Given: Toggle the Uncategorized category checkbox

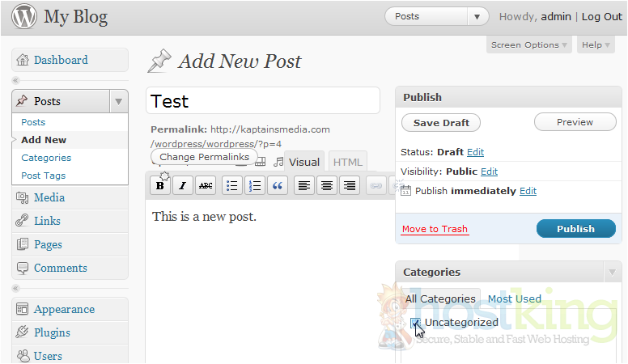Looking at the screenshot, I should pyautogui.click(x=415, y=323).
